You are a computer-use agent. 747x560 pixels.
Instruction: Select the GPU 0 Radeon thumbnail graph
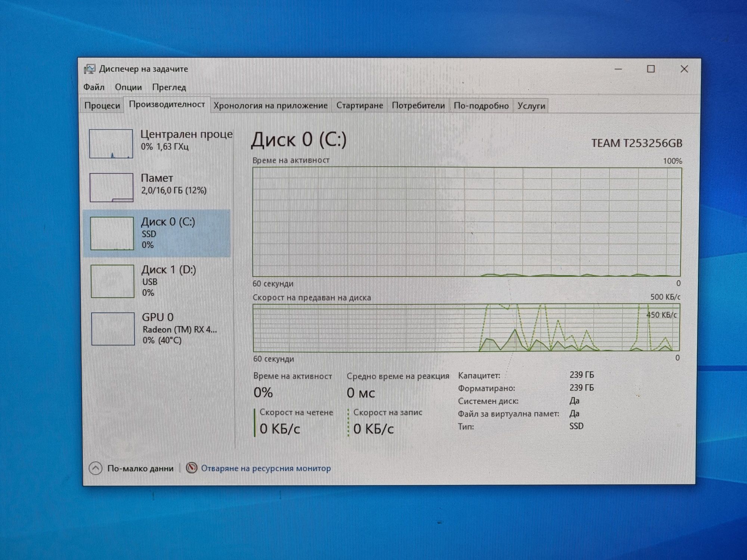point(113,329)
